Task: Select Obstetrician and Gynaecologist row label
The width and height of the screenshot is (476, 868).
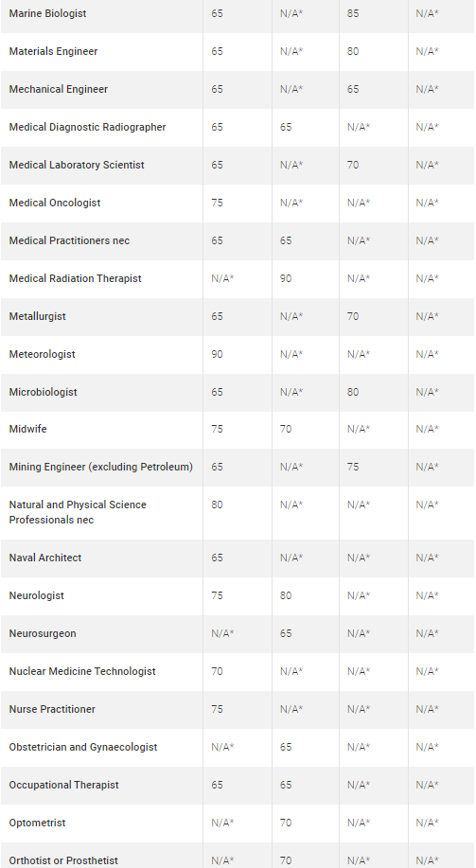Action: tap(83, 748)
